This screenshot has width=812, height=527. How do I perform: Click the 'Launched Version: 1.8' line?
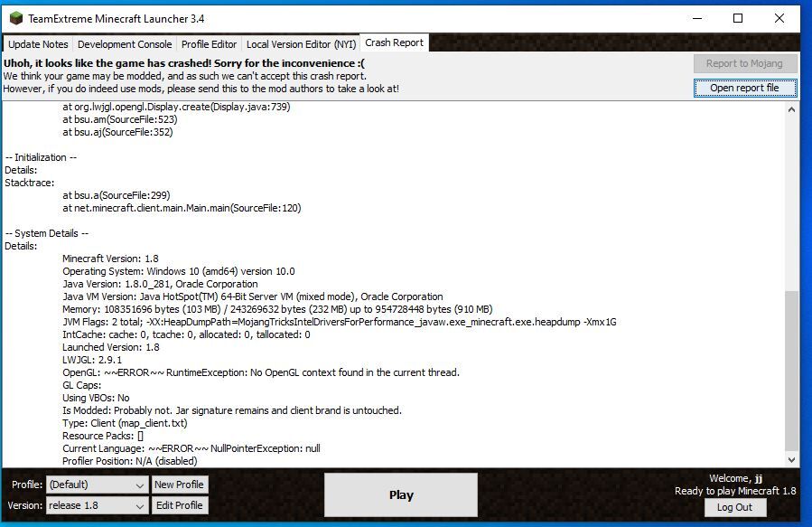point(111,347)
